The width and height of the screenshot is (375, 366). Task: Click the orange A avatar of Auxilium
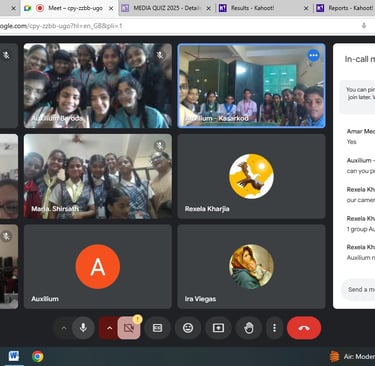click(98, 266)
